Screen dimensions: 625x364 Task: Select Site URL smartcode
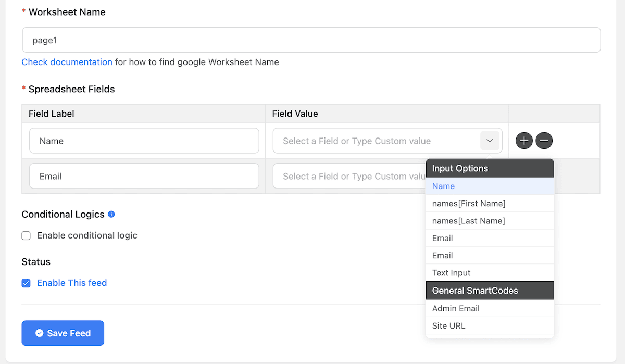click(x=490, y=325)
